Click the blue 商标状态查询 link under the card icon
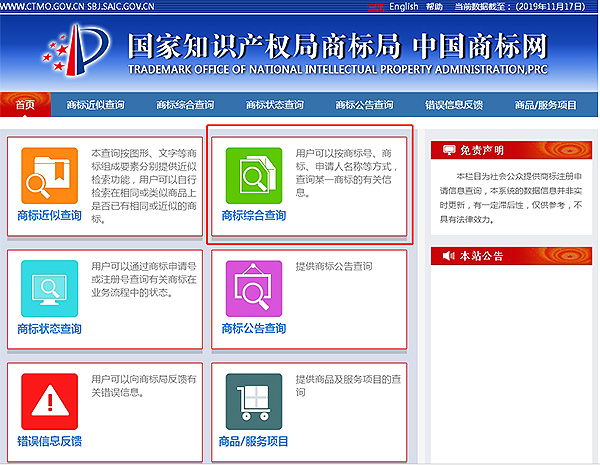Image resolution: width=600 pixels, height=465 pixels. (x=49, y=328)
